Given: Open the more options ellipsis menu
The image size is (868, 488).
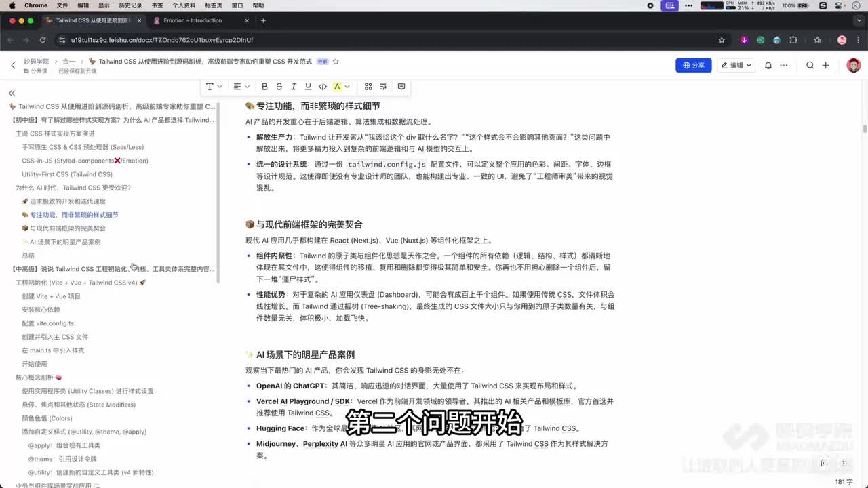Looking at the screenshot, I should click(x=784, y=65).
